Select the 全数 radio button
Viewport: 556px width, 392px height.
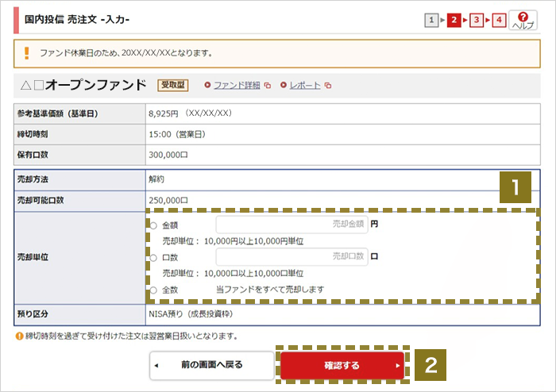coord(153,290)
